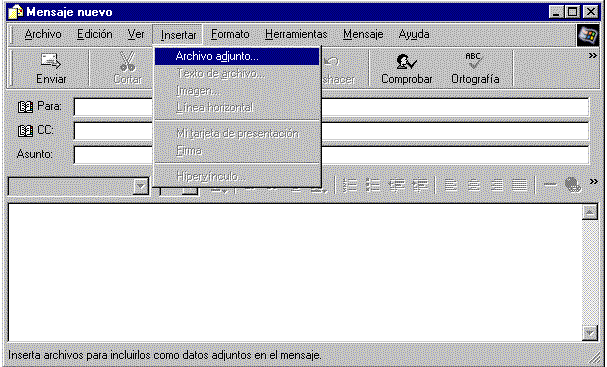Expand the main toolbar overflow chevron
The image size is (607, 367).
click(x=593, y=56)
